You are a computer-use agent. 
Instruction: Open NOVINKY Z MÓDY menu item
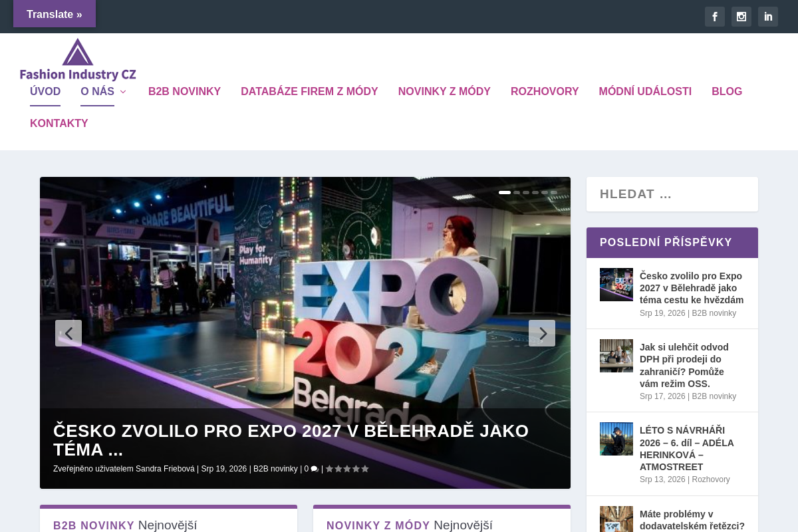[x=444, y=92]
